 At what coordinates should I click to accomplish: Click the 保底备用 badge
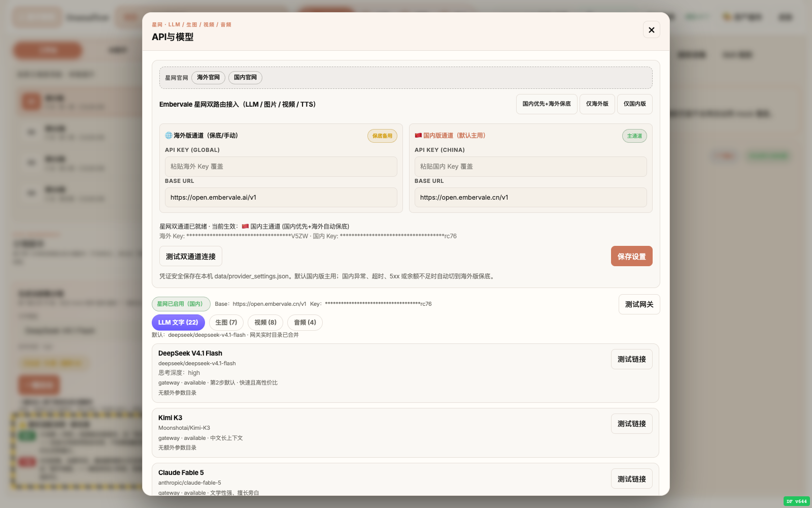382,136
